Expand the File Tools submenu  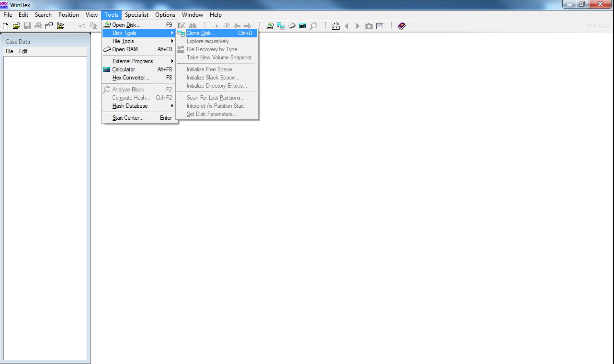pyautogui.click(x=138, y=41)
